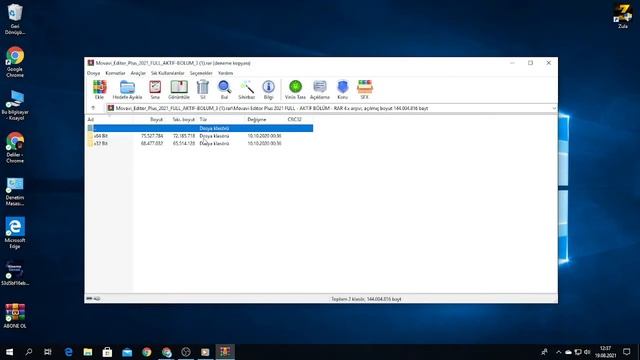Viewport: 640px width, 360px height.
Task: Show hidden tray icons chevron
Action: coord(558,352)
